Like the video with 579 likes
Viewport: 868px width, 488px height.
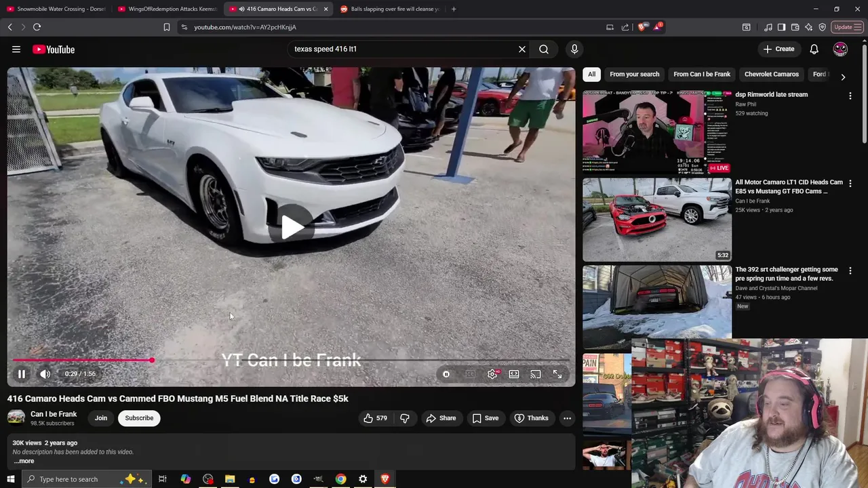[375, 418]
